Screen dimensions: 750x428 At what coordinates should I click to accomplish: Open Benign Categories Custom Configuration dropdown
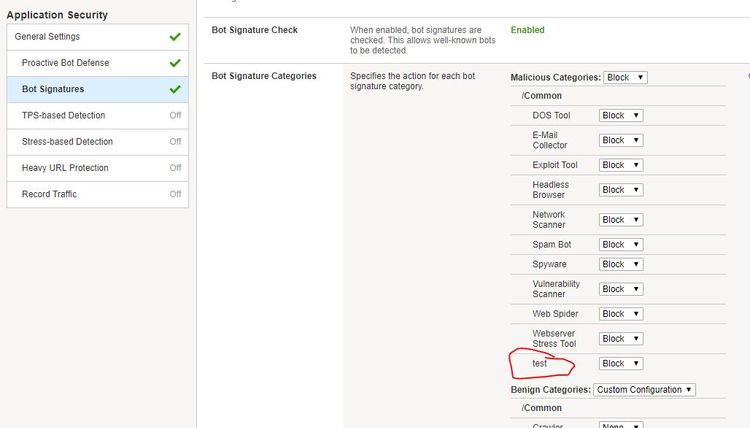click(644, 390)
